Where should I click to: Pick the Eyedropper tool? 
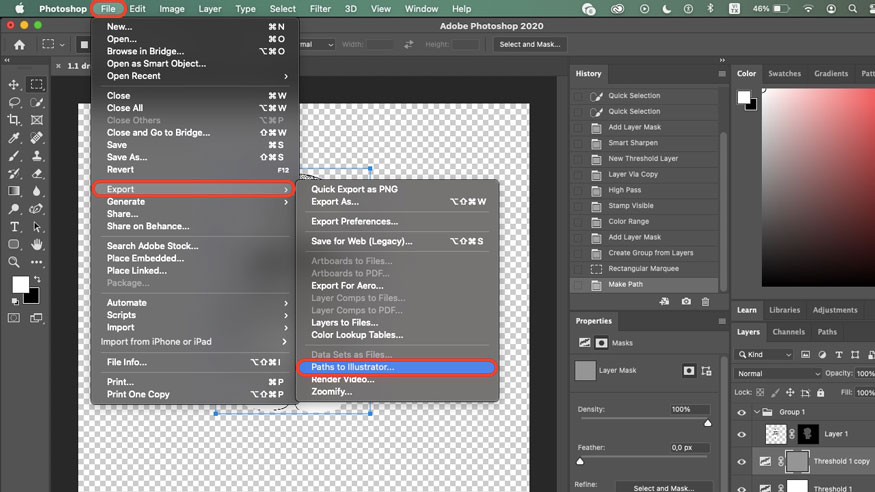click(14, 138)
